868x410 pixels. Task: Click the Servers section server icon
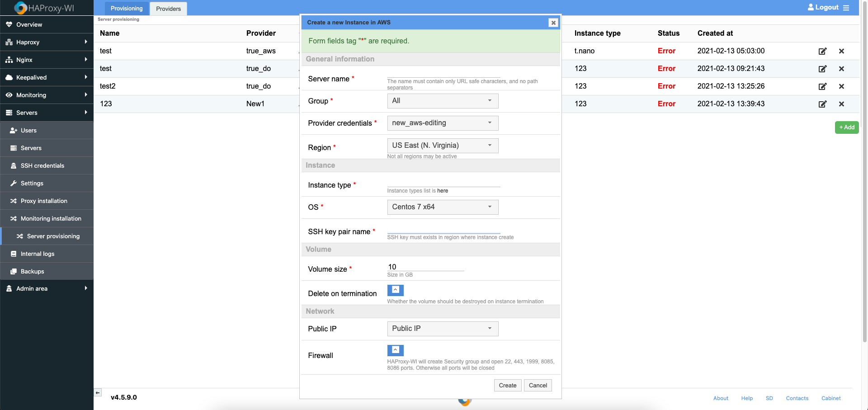point(9,113)
